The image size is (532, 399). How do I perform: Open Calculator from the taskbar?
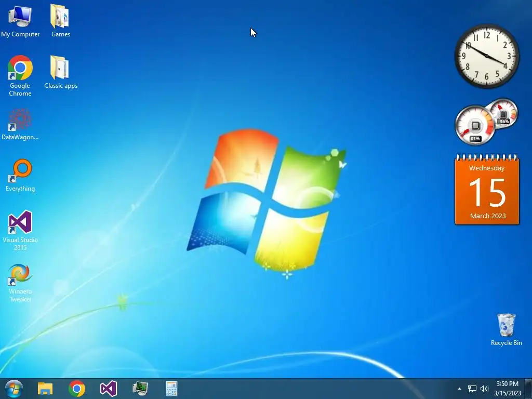click(x=171, y=389)
